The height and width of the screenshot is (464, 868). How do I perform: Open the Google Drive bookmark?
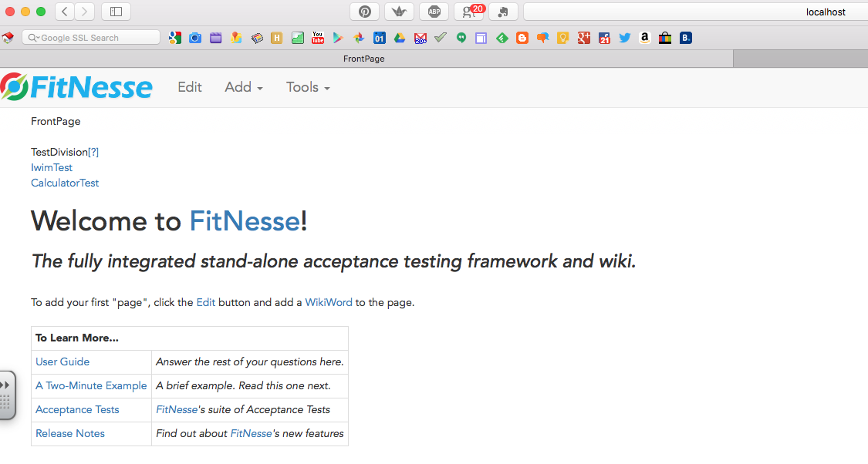400,38
